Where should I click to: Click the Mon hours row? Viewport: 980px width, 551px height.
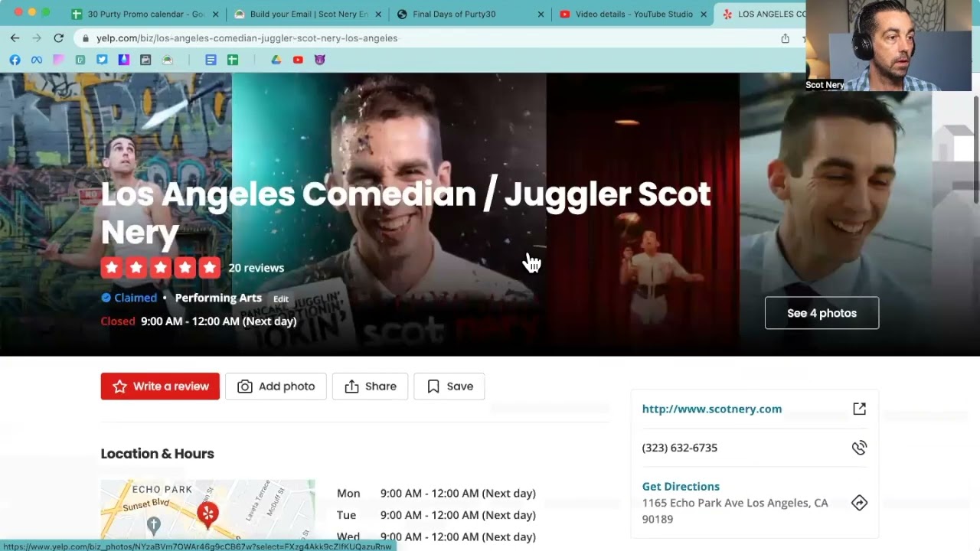436,494
